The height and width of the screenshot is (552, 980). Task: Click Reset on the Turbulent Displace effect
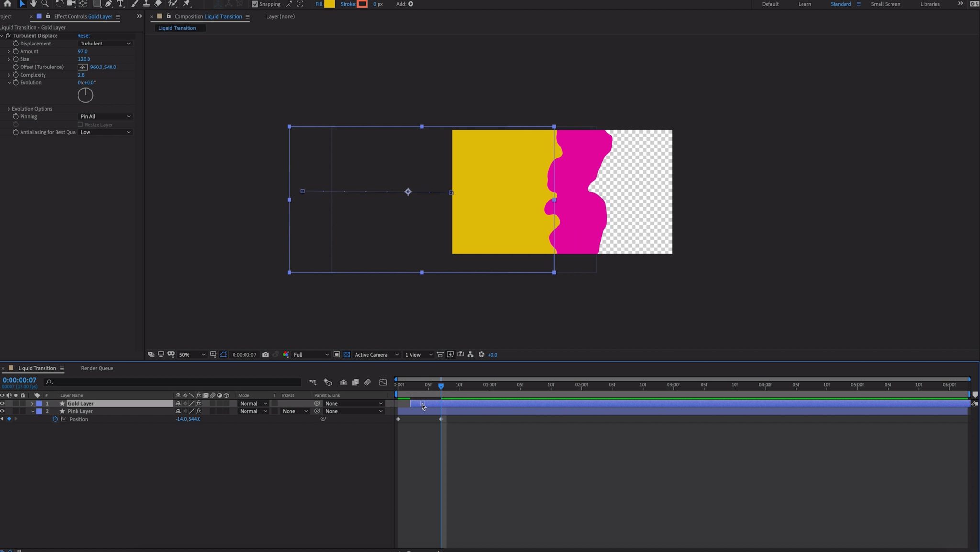point(83,35)
